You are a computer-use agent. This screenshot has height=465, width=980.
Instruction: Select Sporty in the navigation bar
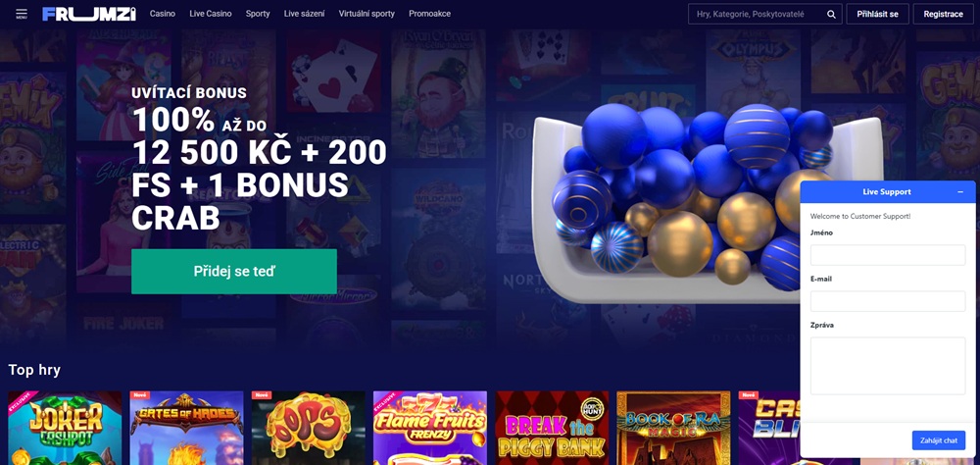click(258, 14)
